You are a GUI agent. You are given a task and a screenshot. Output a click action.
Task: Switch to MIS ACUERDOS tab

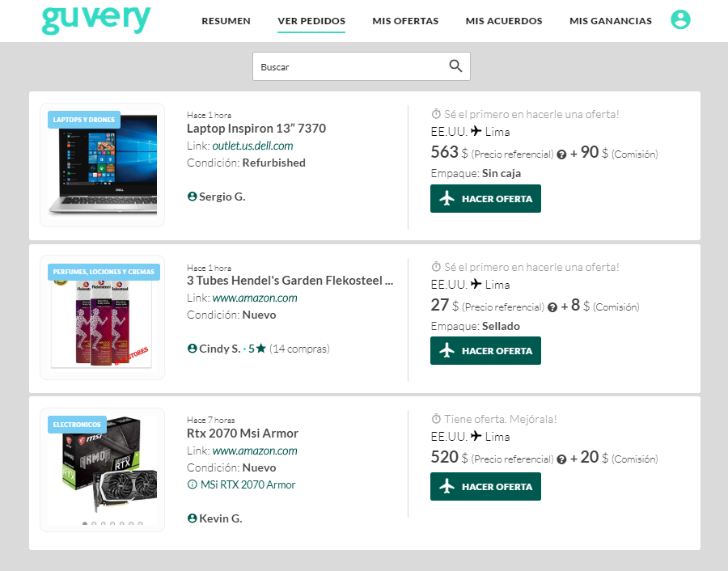504,21
